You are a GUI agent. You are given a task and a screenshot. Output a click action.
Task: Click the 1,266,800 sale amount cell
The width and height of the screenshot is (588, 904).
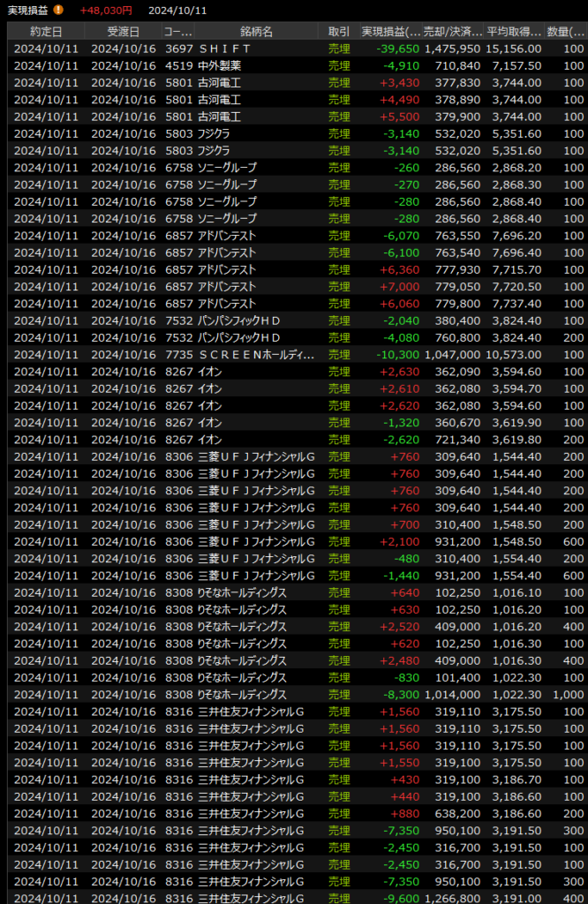(452, 898)
